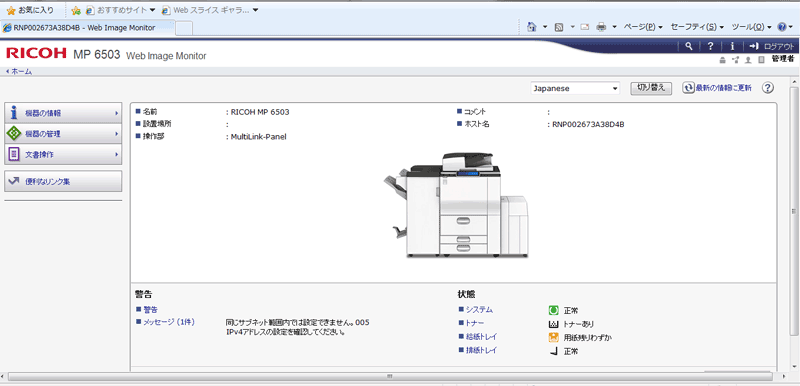
Task: Click the i icon on 機器の情報
Action: coord(14,113)
